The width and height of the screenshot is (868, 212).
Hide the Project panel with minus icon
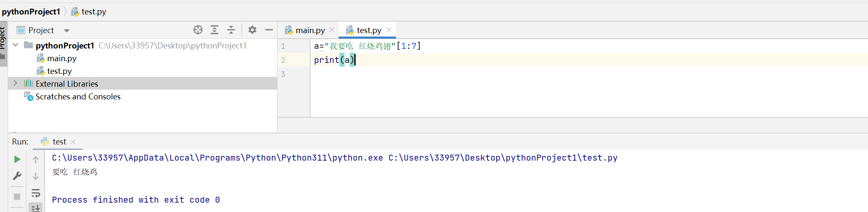coord(269,30)
